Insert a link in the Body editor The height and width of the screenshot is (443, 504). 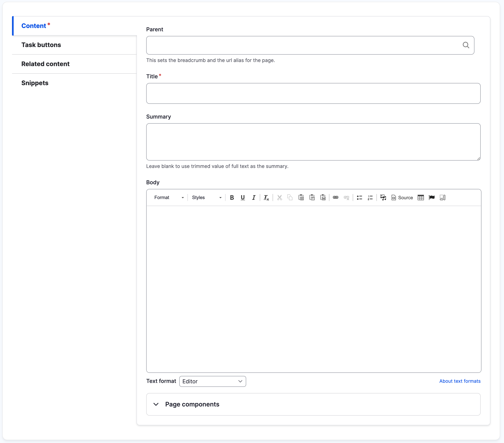pos(336,197)
